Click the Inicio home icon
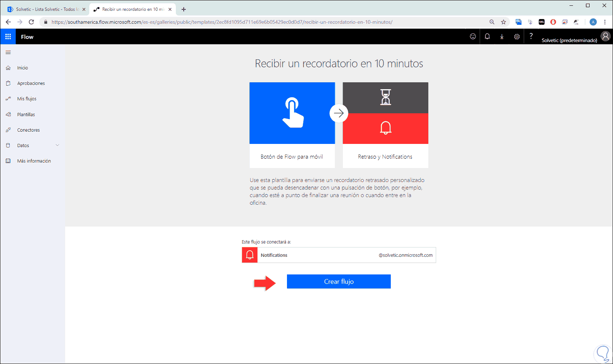This screenshot has width=613, height=364. [x=8, y=68]
